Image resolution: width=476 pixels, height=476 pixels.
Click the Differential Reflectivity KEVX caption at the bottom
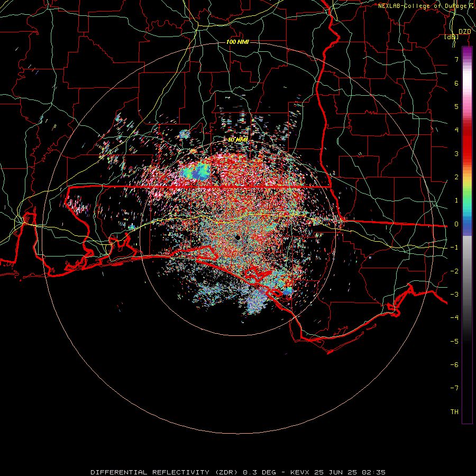pyautogui.click(x=238, y=472)
